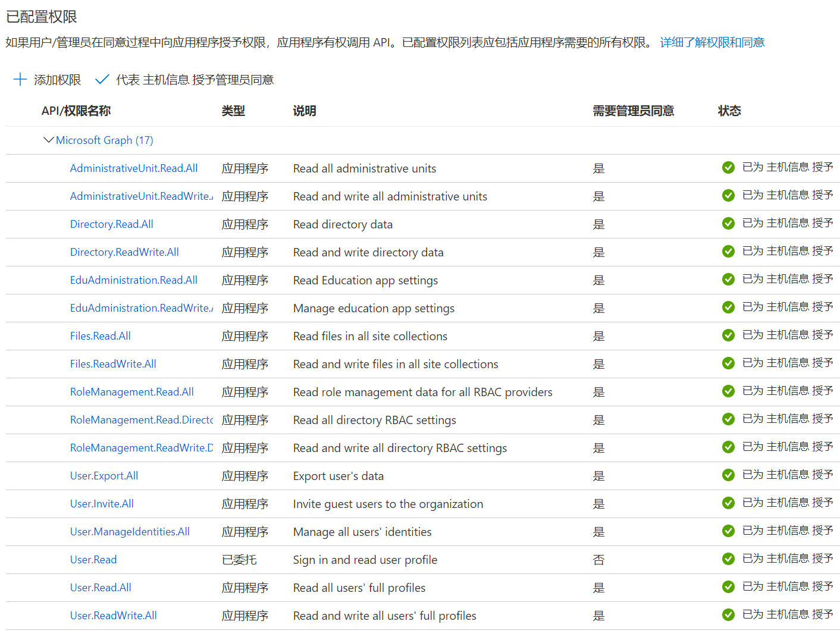Viewport: 840px width, 640px height.
Task: Click green status icon for AdministrativeUnit.Read.All
Action: coord(728,168)
